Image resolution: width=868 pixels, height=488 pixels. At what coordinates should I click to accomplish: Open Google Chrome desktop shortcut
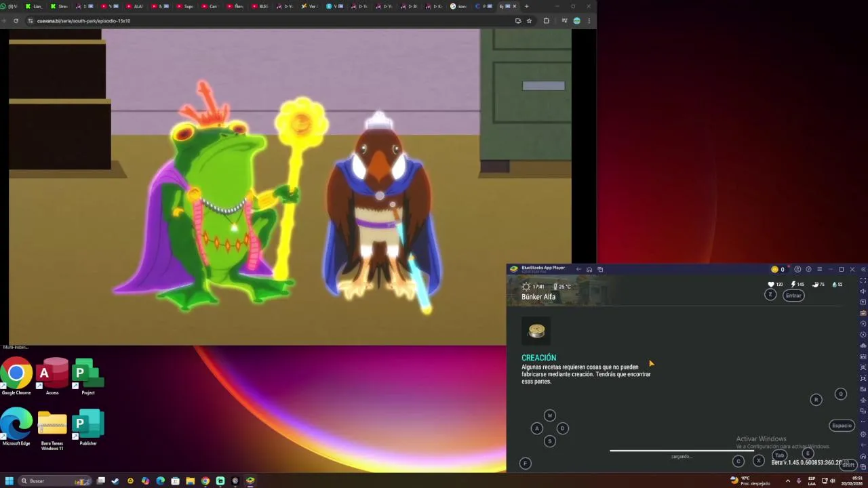pyautogui.click(x=16, y=377)
